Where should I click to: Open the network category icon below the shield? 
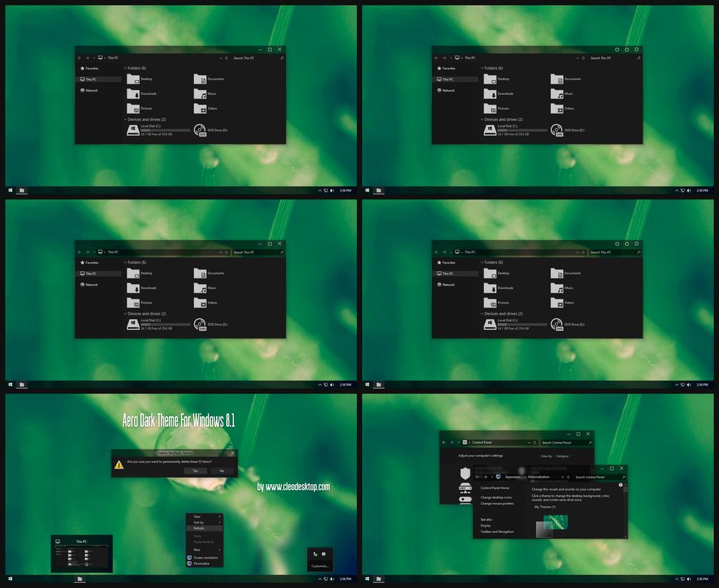[466, 488]
